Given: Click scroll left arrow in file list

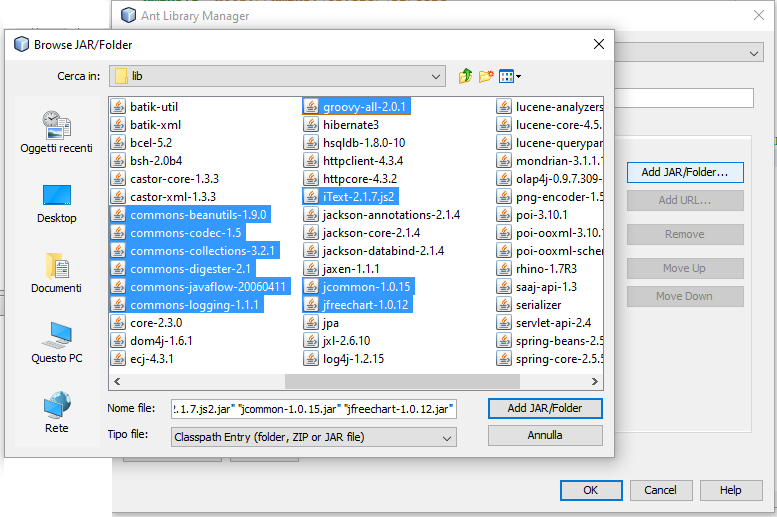Looking at the screenshot, I should 117,381.
